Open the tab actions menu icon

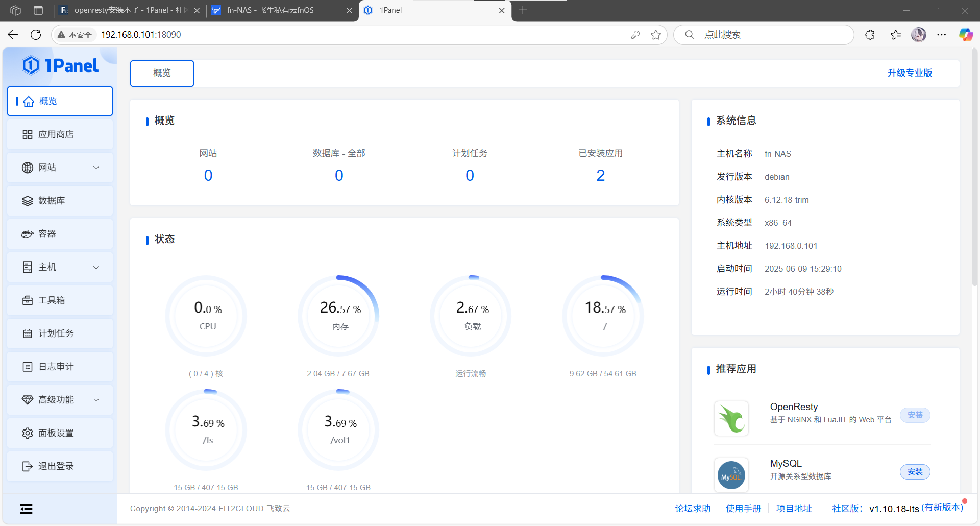[38, 10]
